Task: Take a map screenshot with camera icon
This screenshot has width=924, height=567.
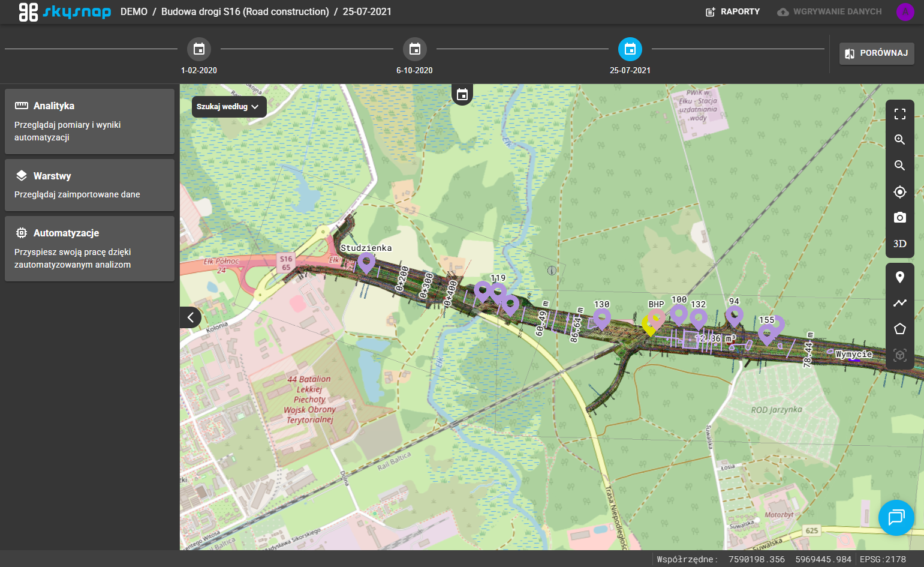Action: [x=899, y=217]
